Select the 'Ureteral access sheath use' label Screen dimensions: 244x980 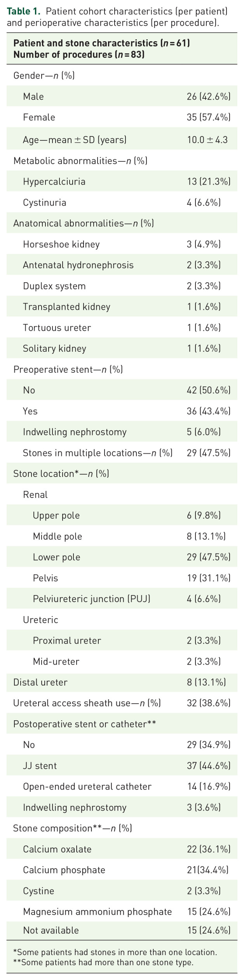tap(87, 703)
